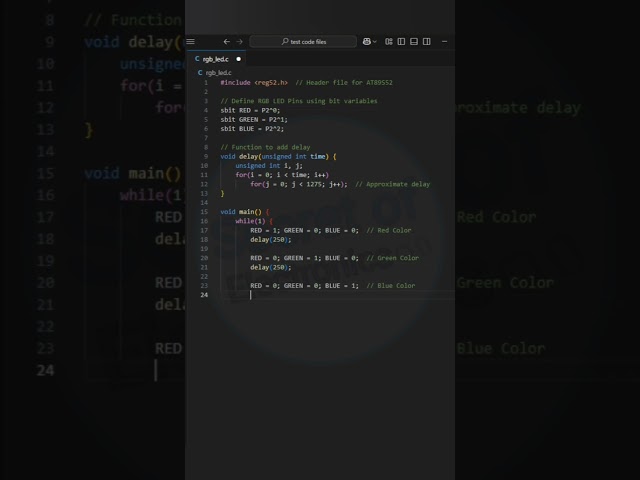
Task: Click comment 'Define RGB LED Pins using bit variables'
Action: (x=299, y=101)
